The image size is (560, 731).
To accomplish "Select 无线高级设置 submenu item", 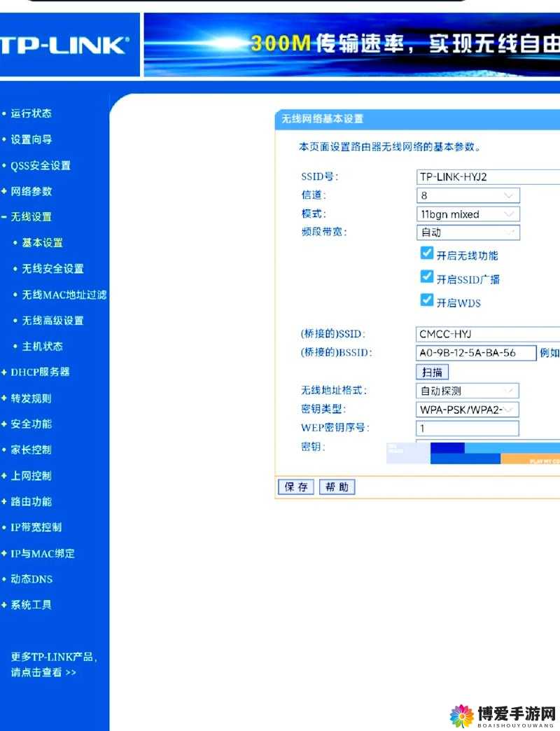I will point(52,321).
